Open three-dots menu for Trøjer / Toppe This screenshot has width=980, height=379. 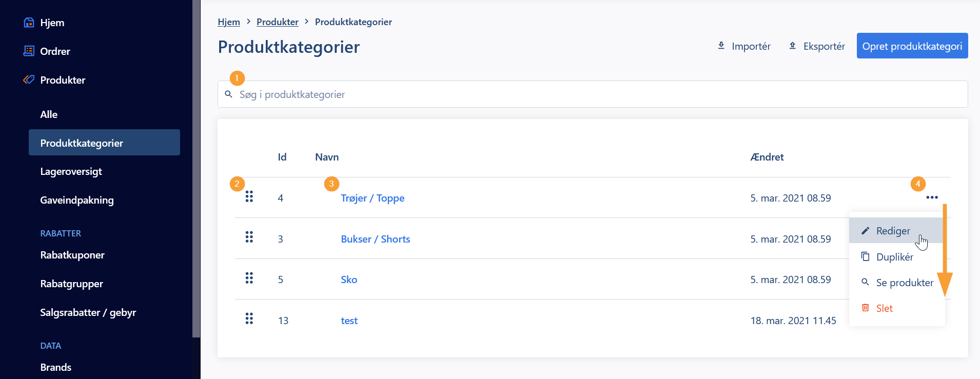click(932, 197)
